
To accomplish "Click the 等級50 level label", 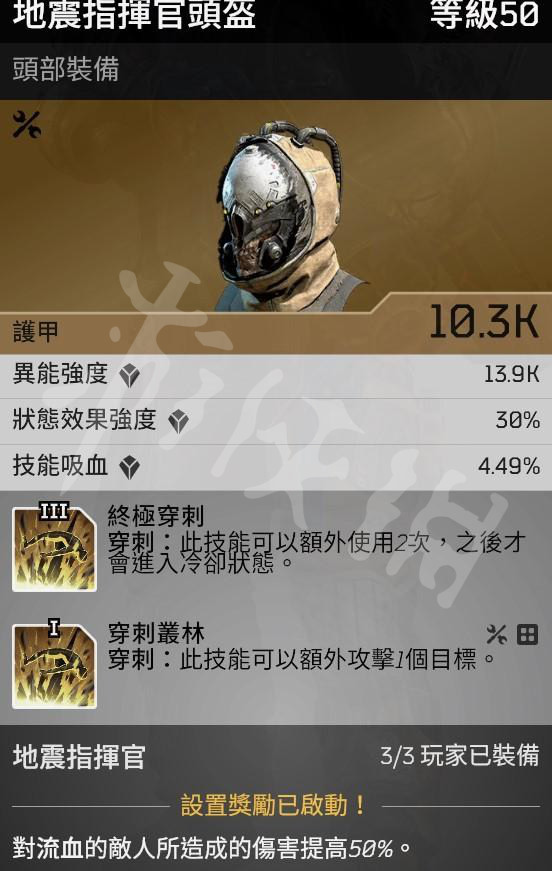I will click(x=484, y=15).
